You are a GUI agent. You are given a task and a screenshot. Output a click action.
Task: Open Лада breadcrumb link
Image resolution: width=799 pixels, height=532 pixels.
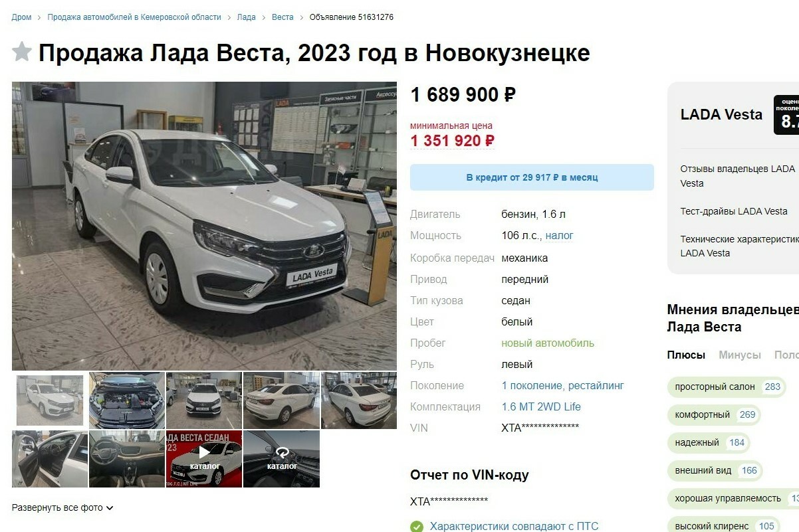(247, 17)
